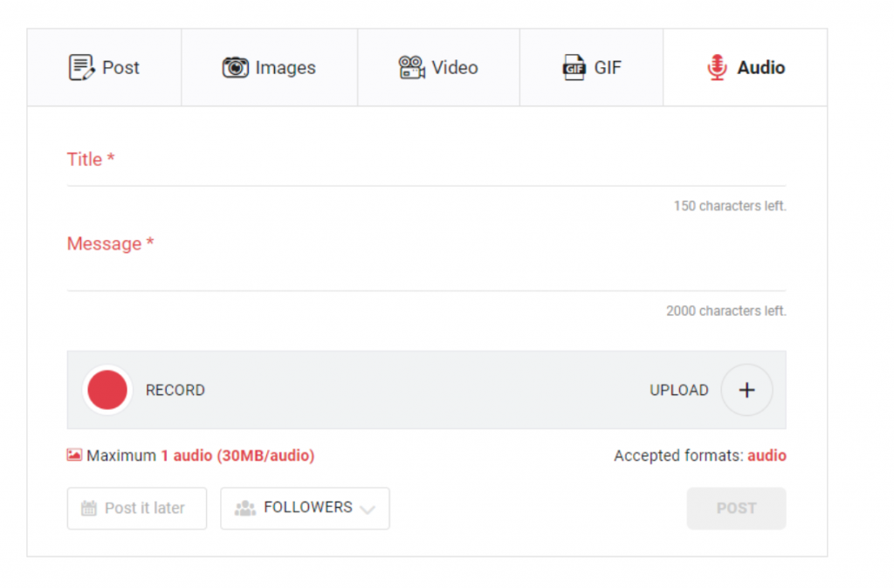Click the grey POST button
This screenshot has height=588, width=894.
(x=736, y=509)
